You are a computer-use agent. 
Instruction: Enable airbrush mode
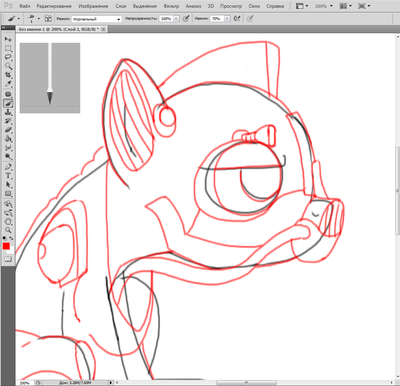(237, 19)
